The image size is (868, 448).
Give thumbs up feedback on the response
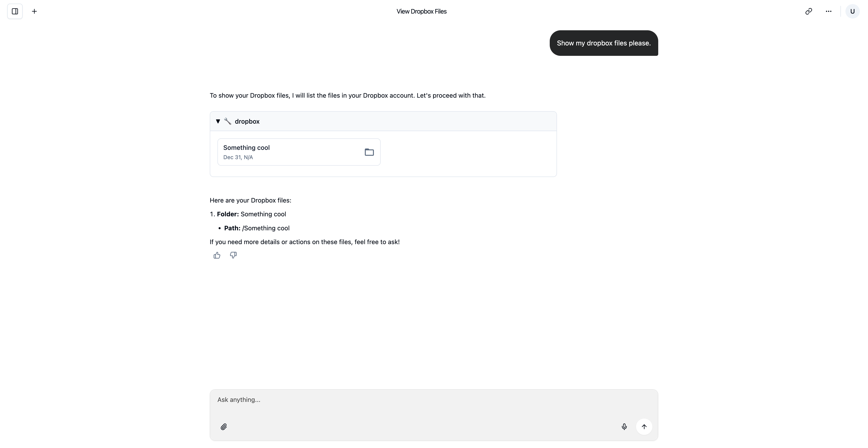[217, 255]
